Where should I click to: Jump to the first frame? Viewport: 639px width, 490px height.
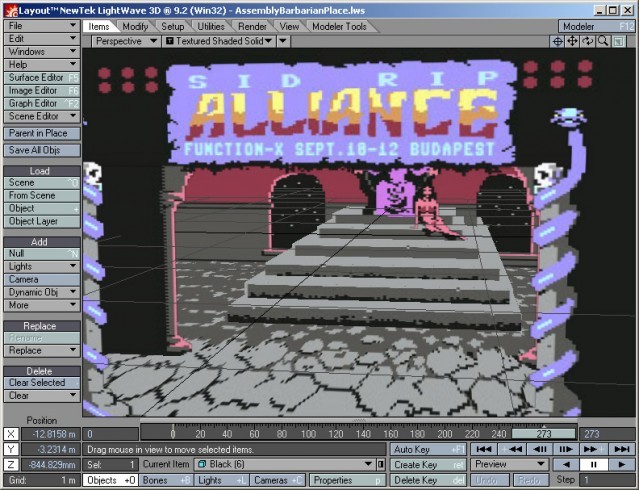pos(485,449)
